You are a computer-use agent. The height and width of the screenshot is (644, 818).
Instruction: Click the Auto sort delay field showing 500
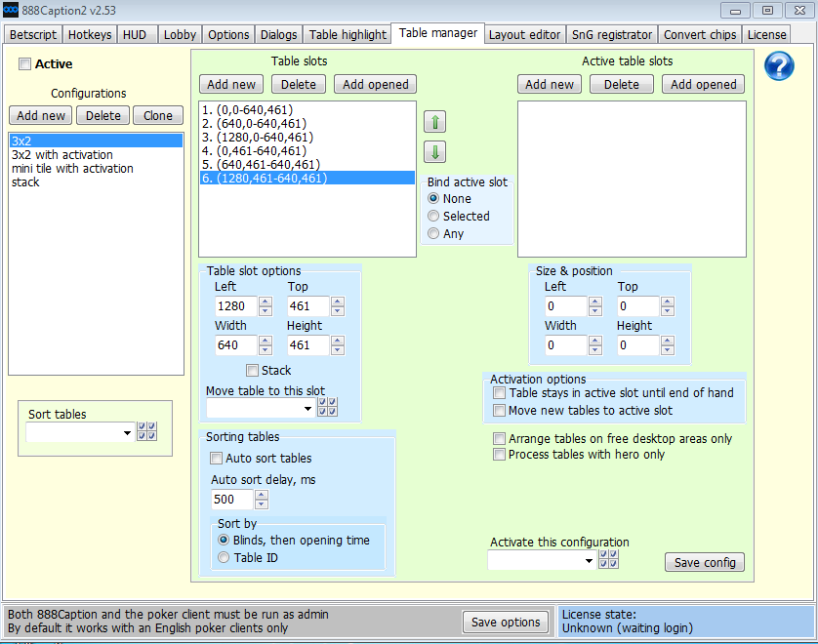pos(232,500)
